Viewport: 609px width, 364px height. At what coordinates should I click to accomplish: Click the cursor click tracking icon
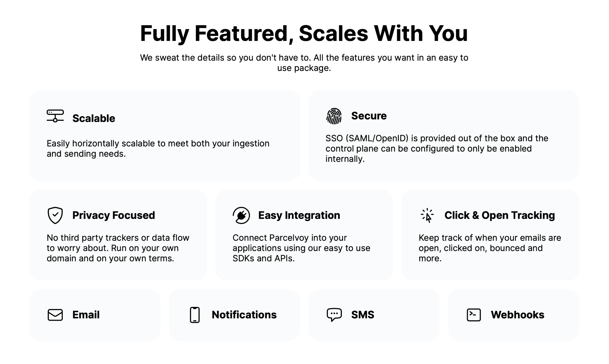(x=427, y=215)
